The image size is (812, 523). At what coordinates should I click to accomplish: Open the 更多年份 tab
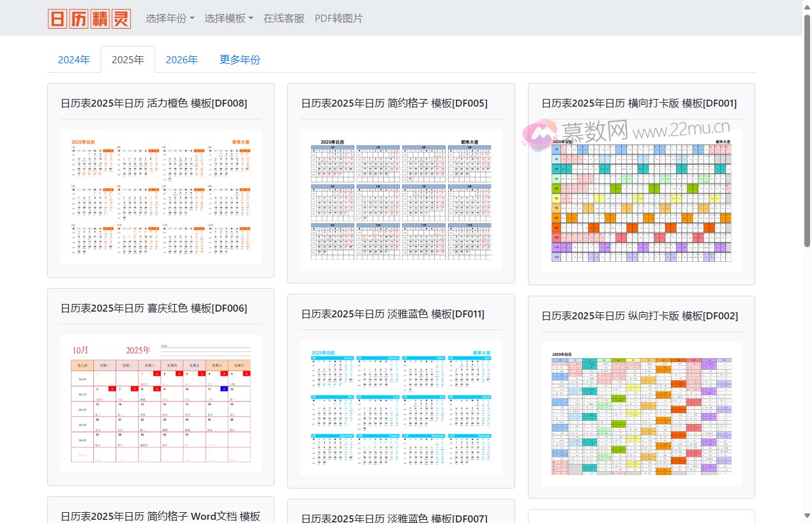coord(240,60)
